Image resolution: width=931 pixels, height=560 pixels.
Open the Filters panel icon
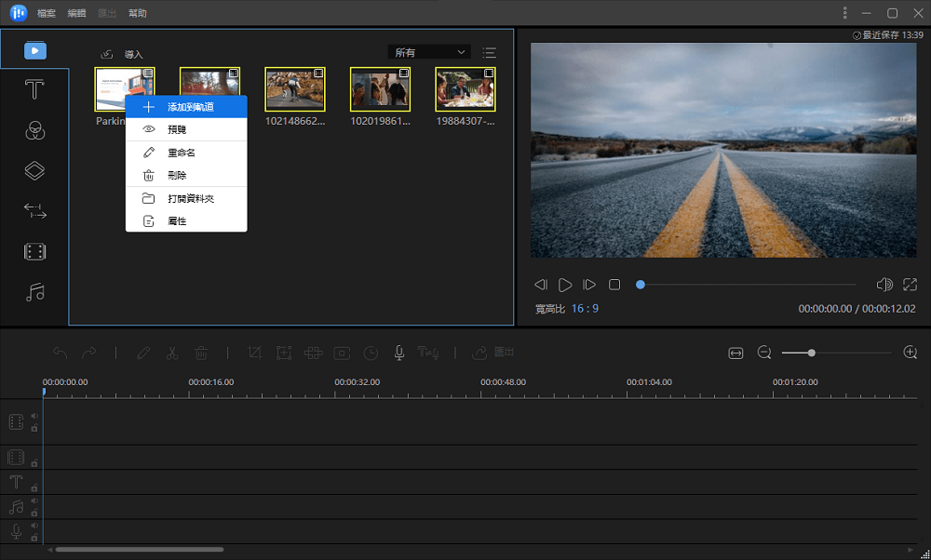(34, 130)
